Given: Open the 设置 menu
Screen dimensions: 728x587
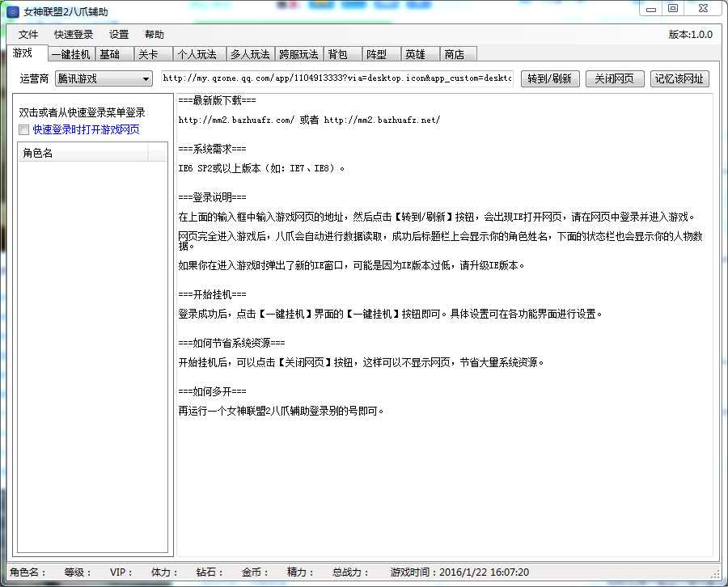Looking at the screenshot, I should 119,35.
